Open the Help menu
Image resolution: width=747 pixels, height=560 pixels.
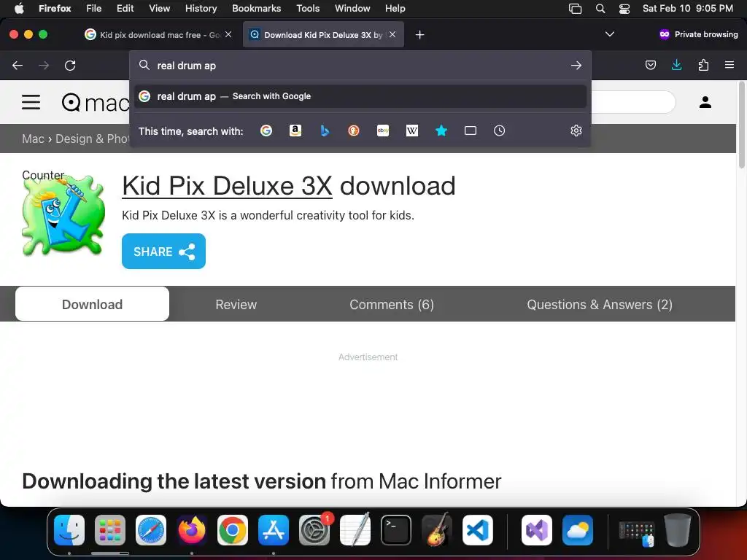point(395,8)
